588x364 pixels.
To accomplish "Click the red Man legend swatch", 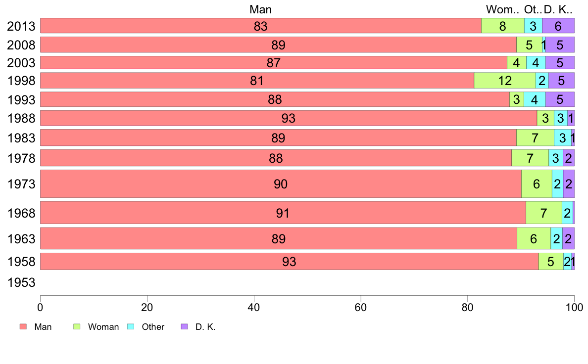I will tap(23, 326).
